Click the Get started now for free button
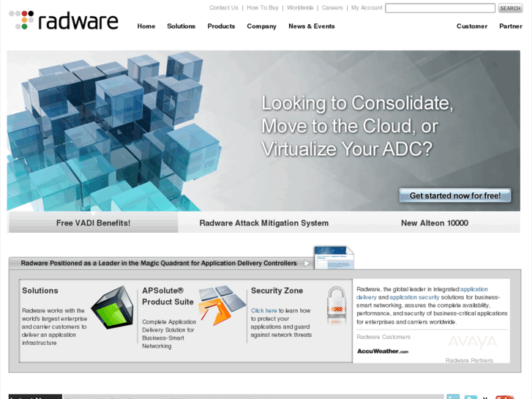This screenshot has height=399, width=532. click(x=455, y=195)
